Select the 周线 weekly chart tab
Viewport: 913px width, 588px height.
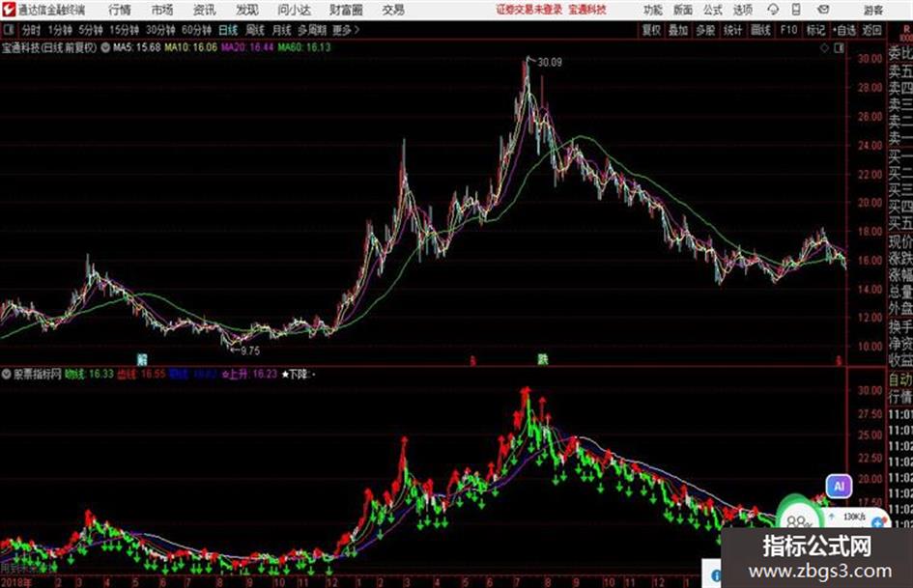(255, 30)
